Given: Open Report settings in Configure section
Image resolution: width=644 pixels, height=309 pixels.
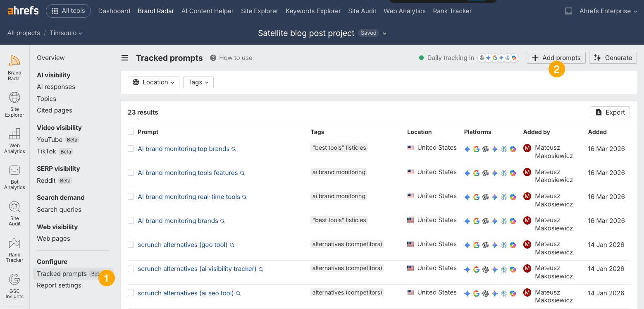Looking at the screenshot, I should click(59, 285).
